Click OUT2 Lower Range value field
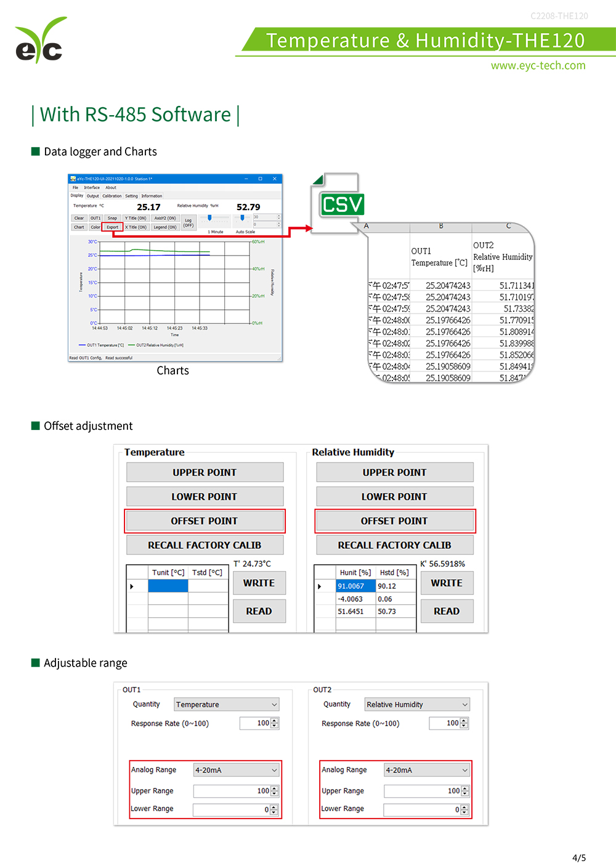The width and height of the screenshot is (616, 863). pos(427,809)
